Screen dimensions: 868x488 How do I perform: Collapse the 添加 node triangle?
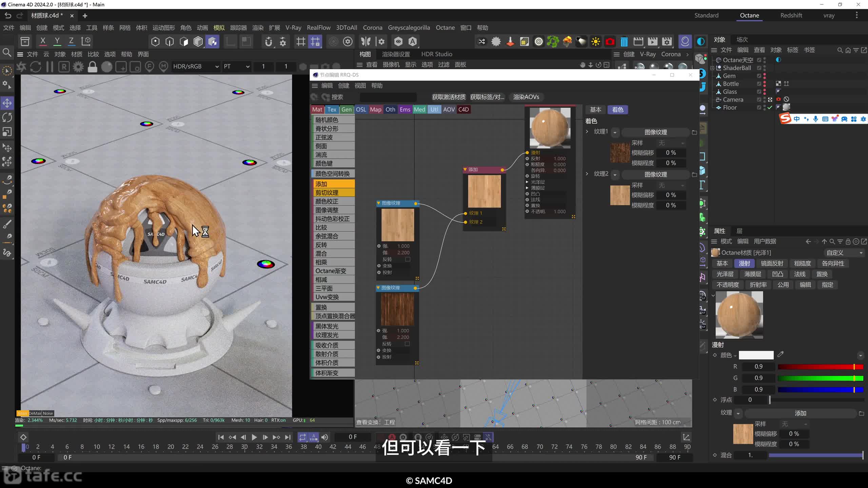point(465,169)
